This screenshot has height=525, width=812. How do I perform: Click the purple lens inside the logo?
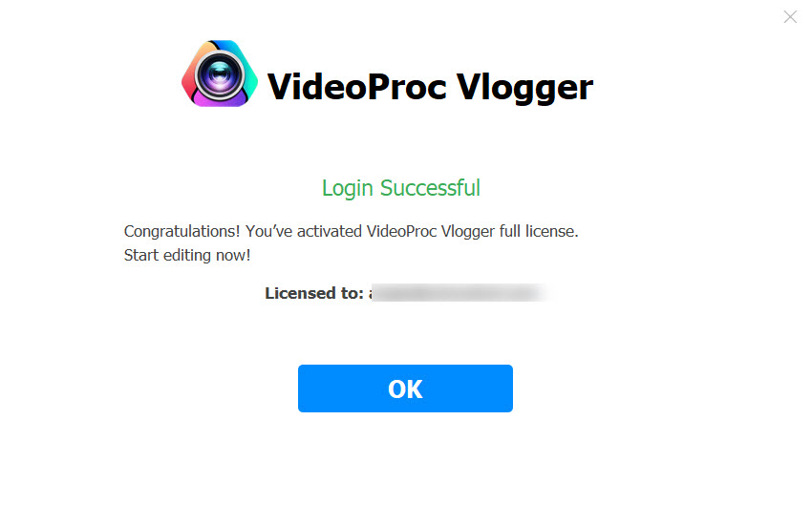[220, 76]
